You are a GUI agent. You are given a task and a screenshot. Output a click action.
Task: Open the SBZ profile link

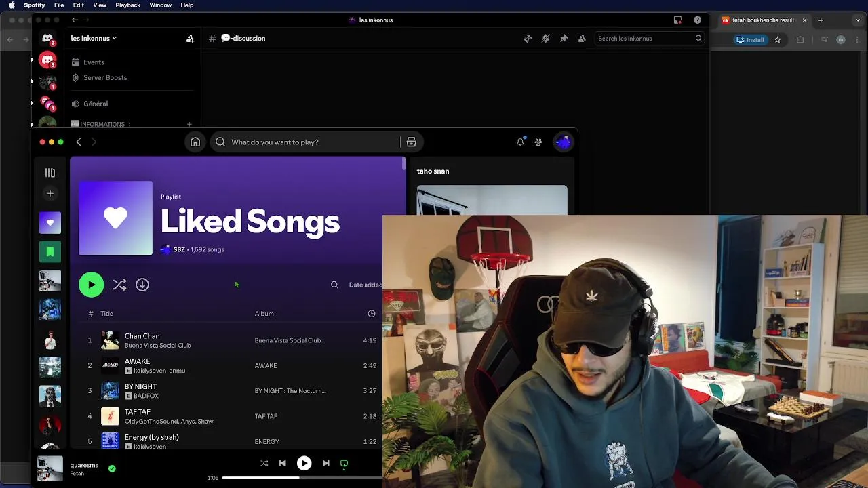tap(179, 249)
